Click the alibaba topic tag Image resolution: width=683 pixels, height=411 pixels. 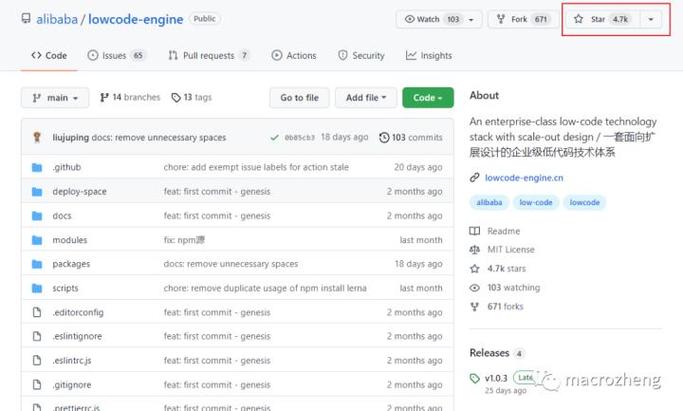[489, 202]
